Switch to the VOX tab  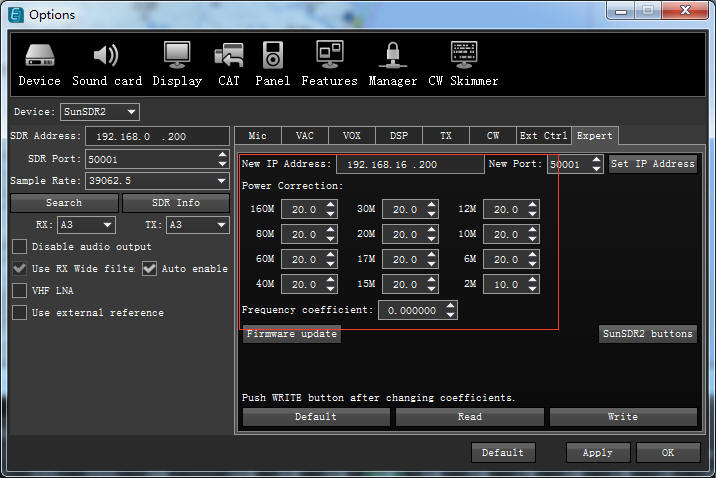[352, 136]
